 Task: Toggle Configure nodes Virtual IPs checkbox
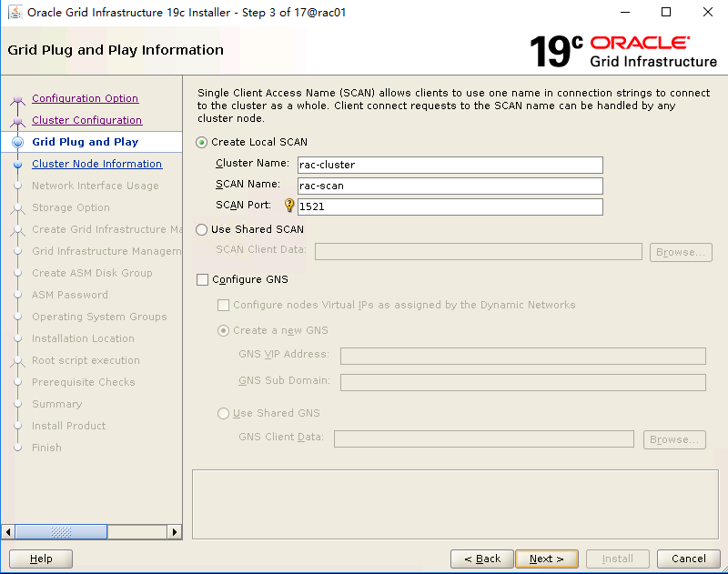223,306
